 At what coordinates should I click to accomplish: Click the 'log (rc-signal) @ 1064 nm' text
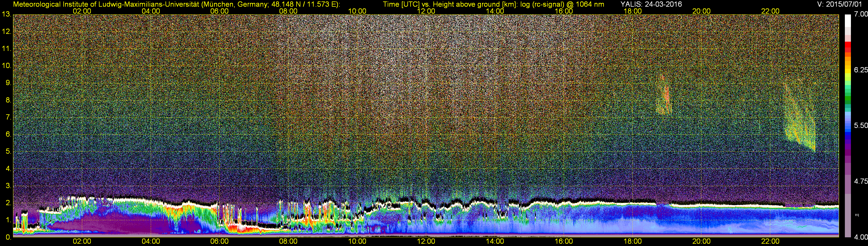562,4
